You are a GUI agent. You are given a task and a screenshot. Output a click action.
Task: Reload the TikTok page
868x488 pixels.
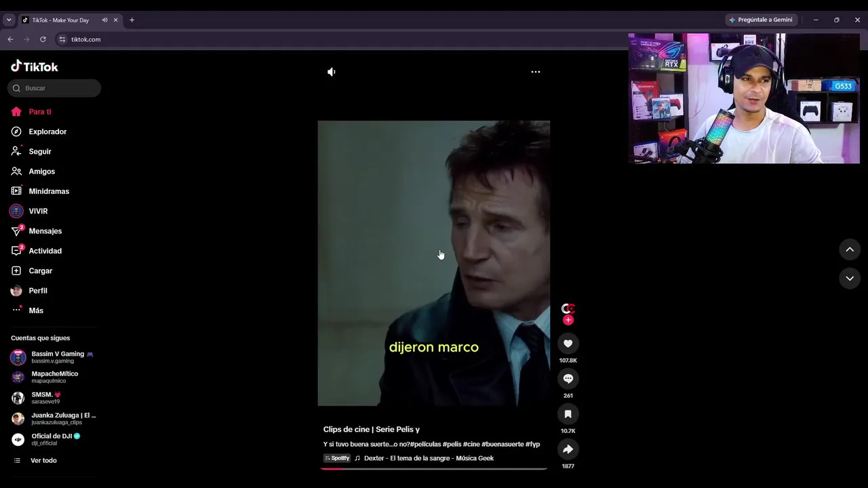click(43, 39)
